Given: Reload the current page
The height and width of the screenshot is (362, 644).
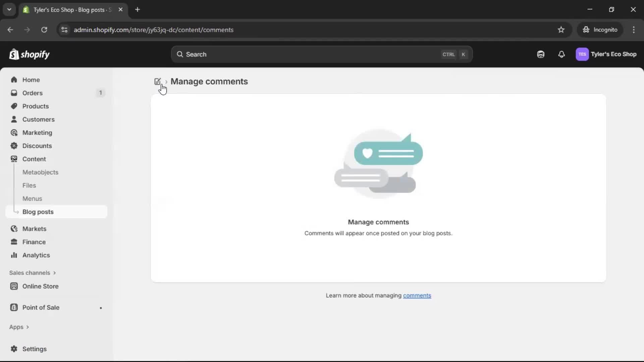Looking at the screenshot, I should [x=44, y=30].
